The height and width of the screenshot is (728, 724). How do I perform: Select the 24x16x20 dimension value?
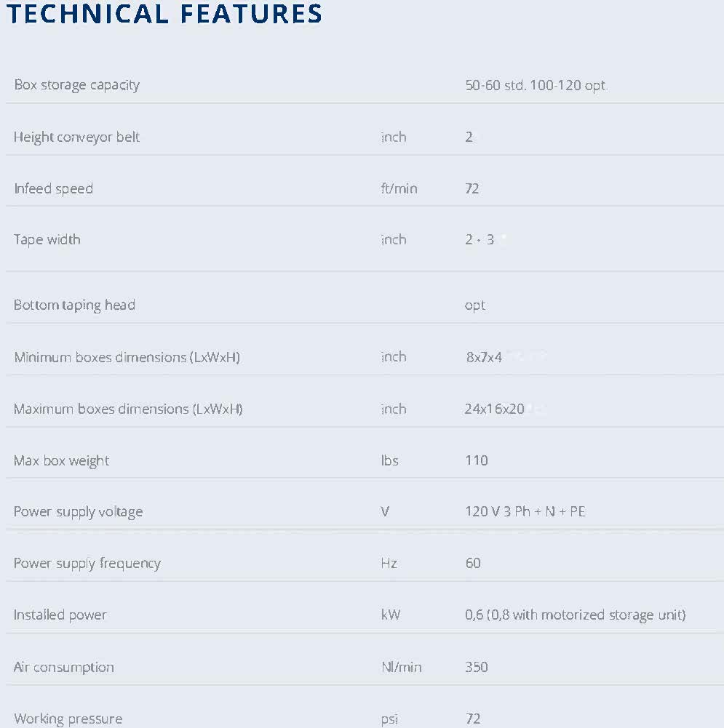tap(494, 409)
